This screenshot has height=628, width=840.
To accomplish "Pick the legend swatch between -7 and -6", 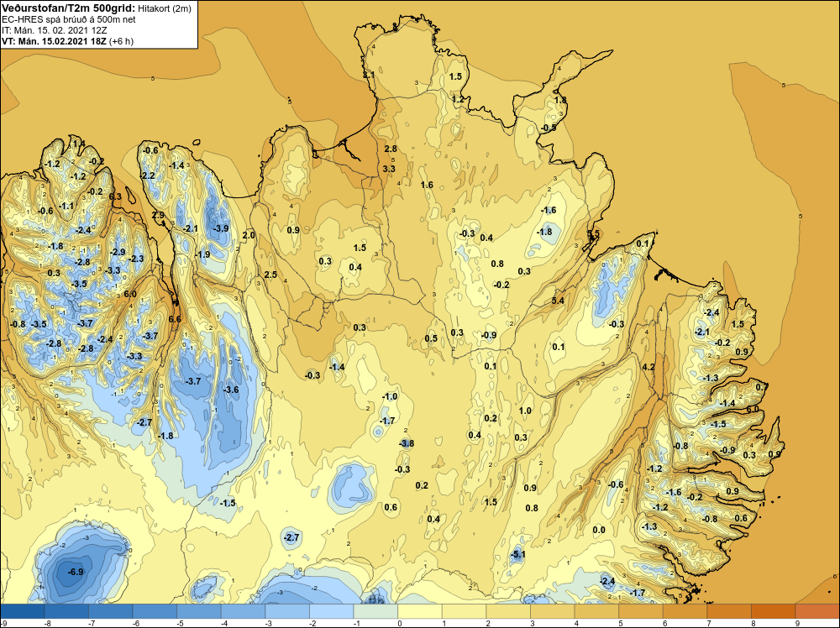I will point(110,611).
